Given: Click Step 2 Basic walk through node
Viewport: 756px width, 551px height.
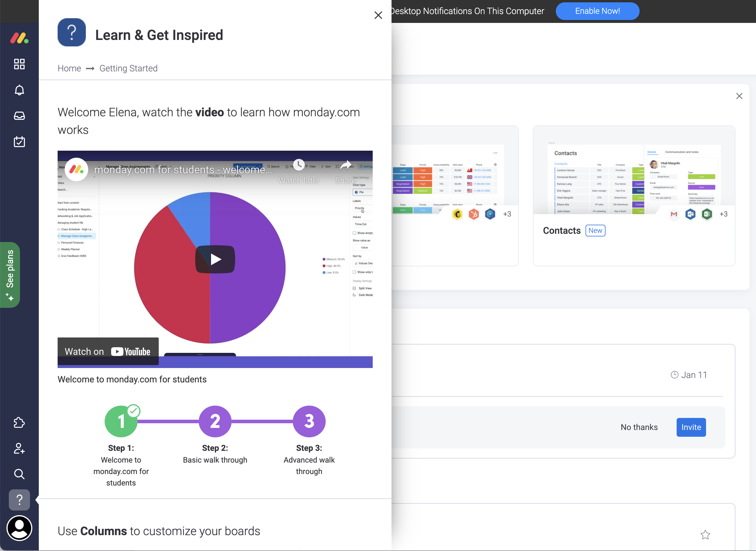Looking at the screenshot, I should point(215,420).
